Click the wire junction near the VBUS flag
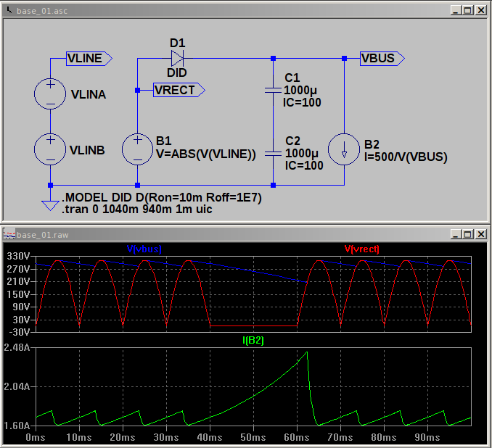This screenshot has height=448, width=492. (x=344, y=58)
